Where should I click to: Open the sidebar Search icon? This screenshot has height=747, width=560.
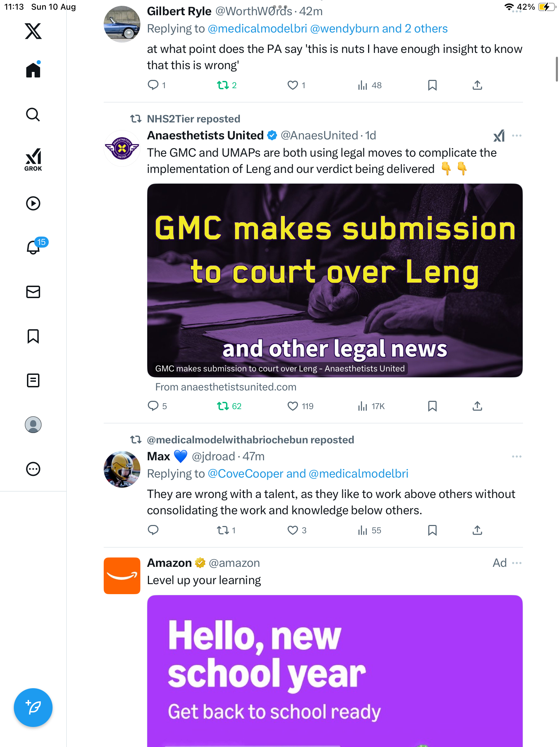point(33,115)
